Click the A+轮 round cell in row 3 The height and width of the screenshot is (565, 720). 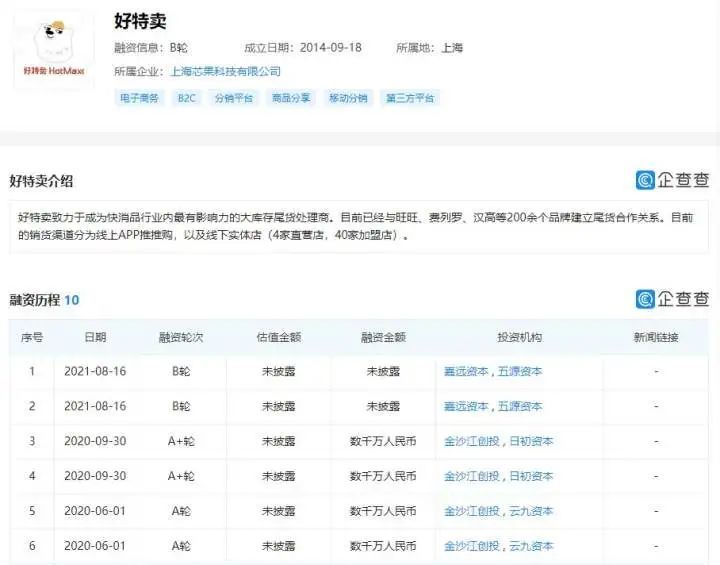tap(181, 441)
